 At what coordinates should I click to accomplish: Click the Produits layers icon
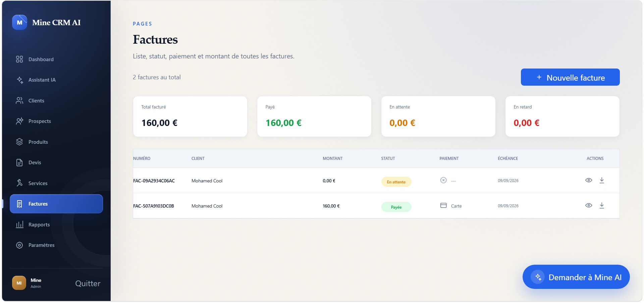tap(19, 142)
